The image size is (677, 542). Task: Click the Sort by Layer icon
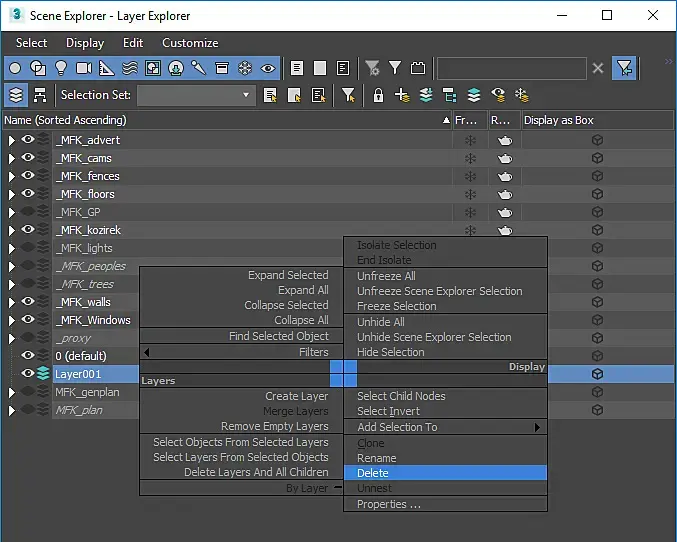coord(16,95)
